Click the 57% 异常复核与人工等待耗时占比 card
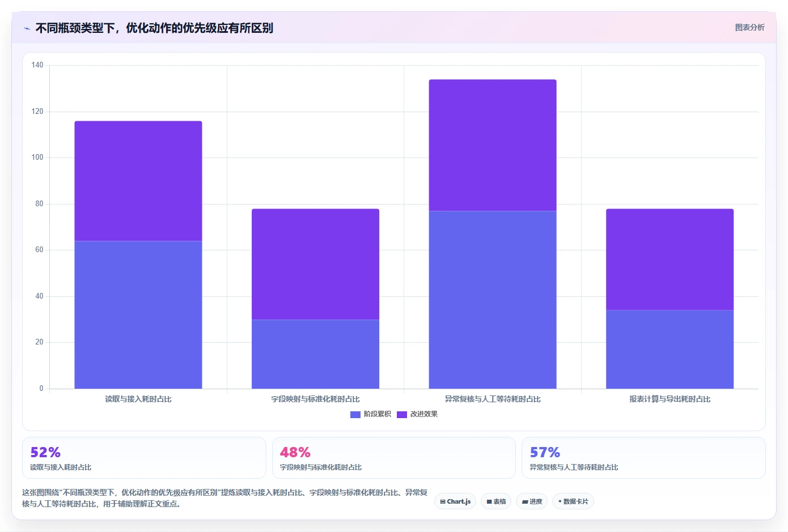 (643, 458)
